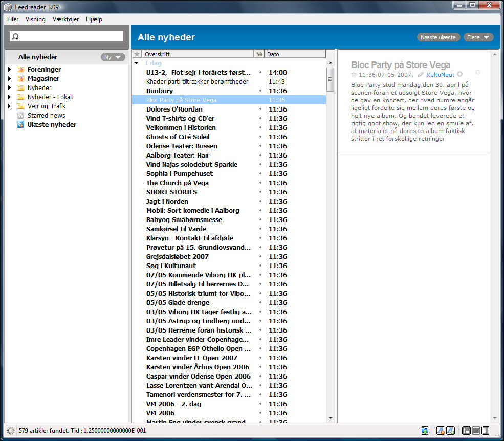This screenshot has width=504, height=441.
Task: Star the Bloc Party article in preview
Action: pyautogui.click(x=354, y=75)
